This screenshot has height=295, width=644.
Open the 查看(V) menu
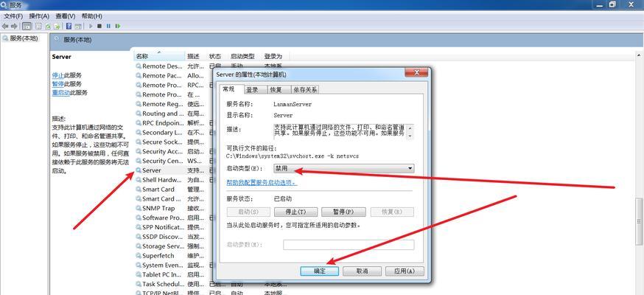66,16
